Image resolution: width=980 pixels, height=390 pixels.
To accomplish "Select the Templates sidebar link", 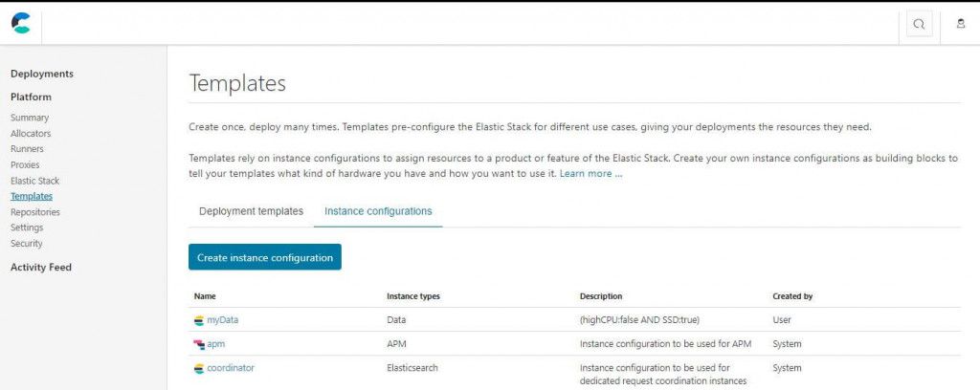I will tap(32, 197).
